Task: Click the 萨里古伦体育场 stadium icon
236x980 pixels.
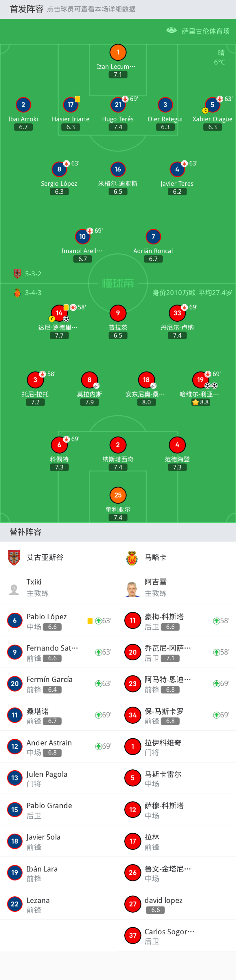Action: click(x=172, y=31)
